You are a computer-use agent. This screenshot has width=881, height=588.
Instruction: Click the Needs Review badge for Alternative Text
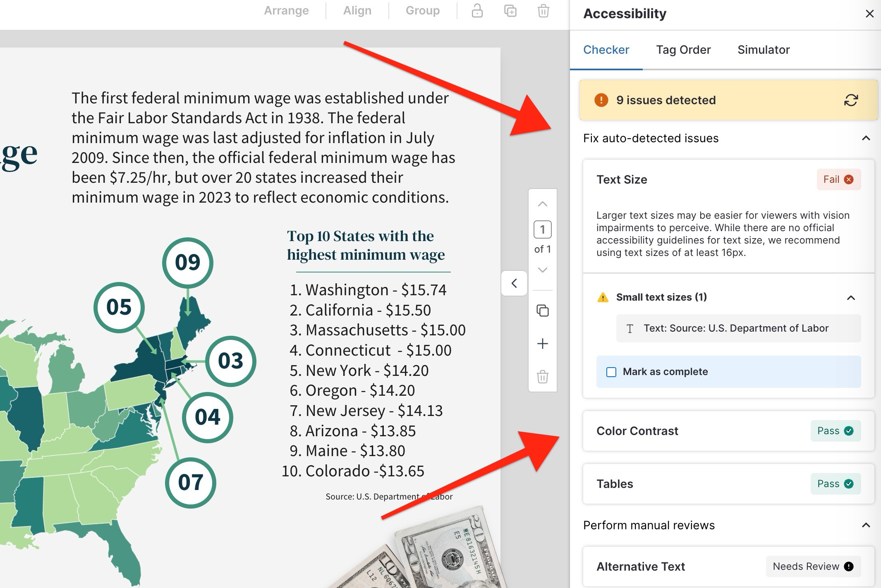813,566
